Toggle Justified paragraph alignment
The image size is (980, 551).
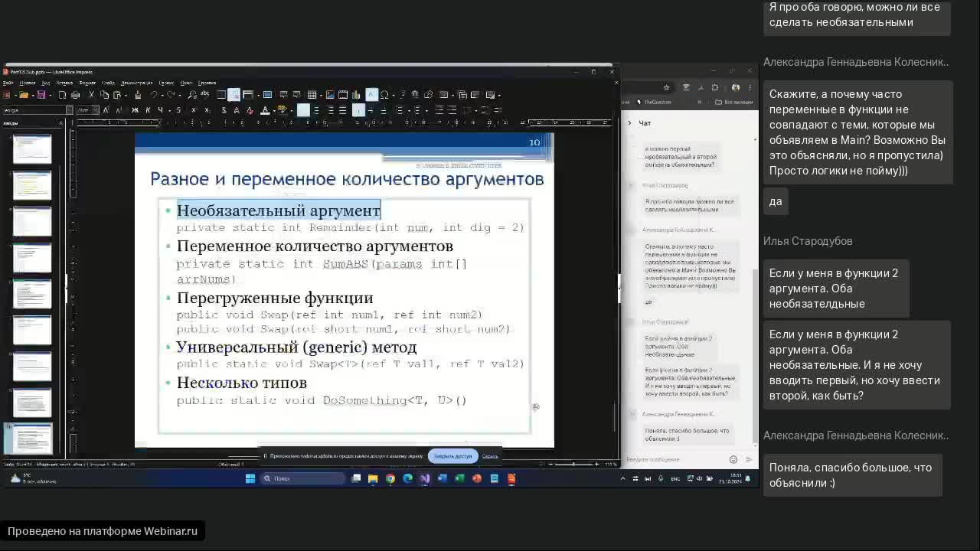click(x=342, y=109)
